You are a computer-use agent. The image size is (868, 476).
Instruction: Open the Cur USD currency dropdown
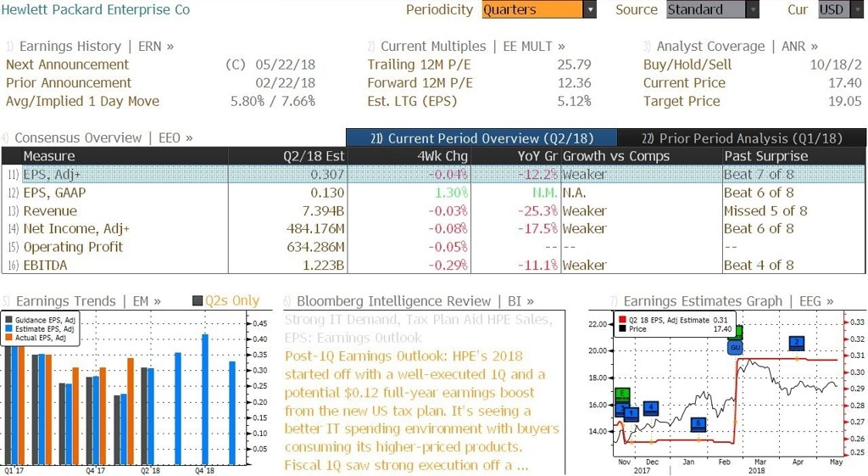click(x=840, y=9)
